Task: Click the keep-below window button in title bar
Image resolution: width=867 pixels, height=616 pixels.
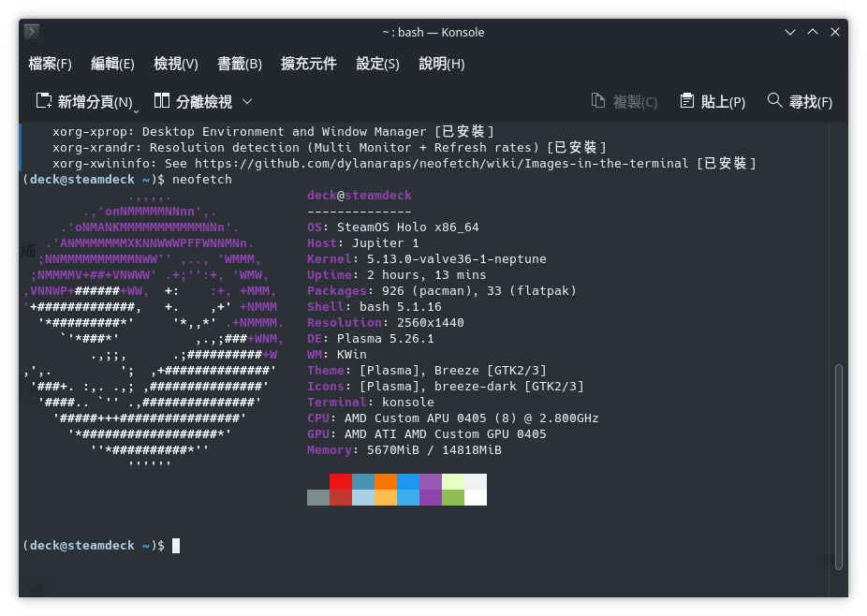Action: click(x=790, y=32)
